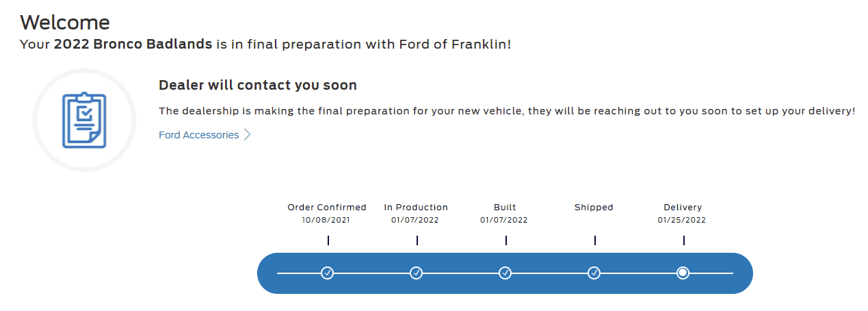Click the In Production checkmark circle
This screenshot has height=311, width=868.
pos(417,273)
